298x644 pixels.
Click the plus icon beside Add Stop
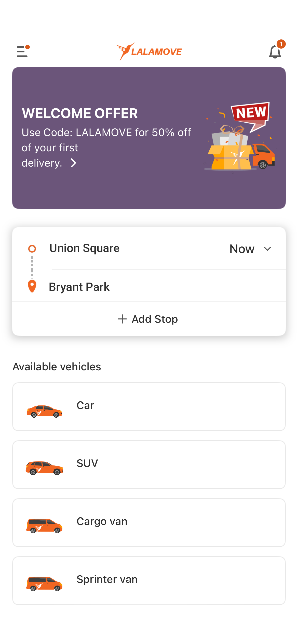click(122, 319)
